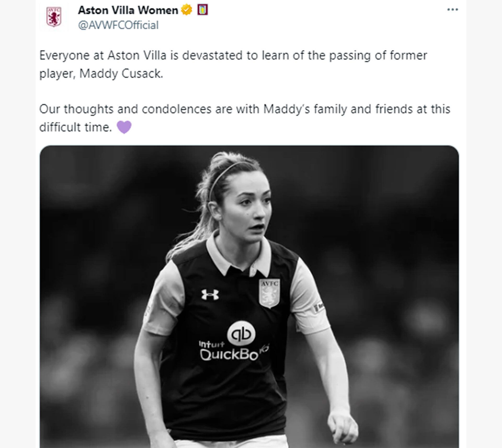Open the Aston Villa Women display name

click(128, 10)
